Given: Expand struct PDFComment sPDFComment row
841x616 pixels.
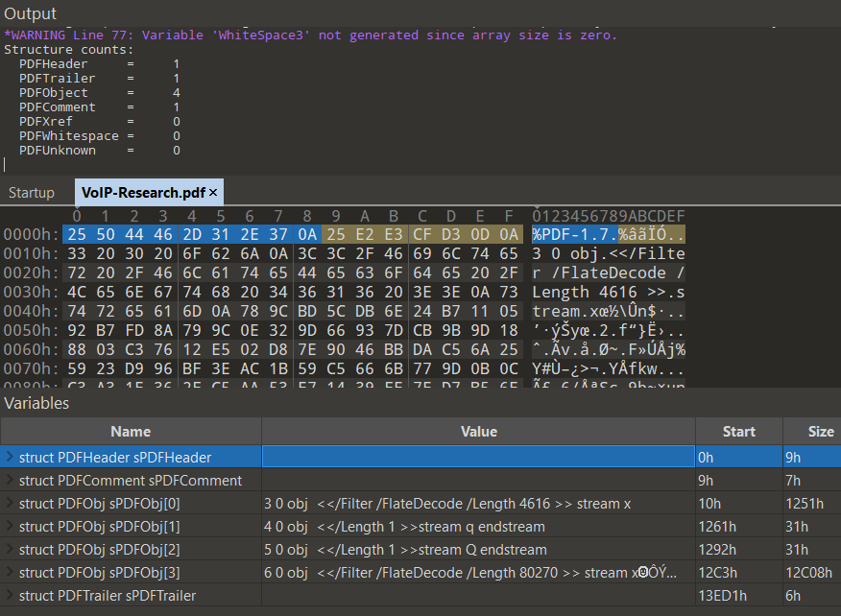Looking at the screenshot, I should point(9,480).
